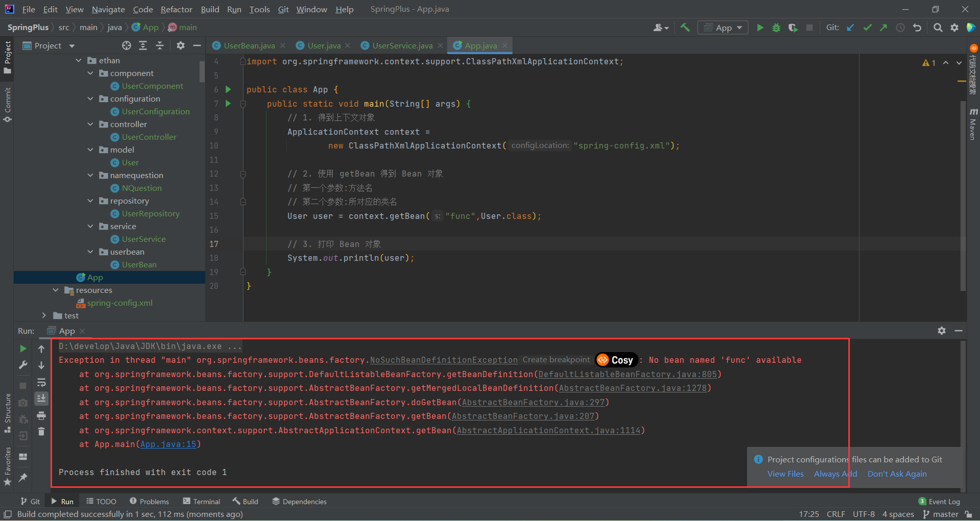Open App.java:15 stack trace link
This screenshot has width=980, height=521.
coord(168,444)
